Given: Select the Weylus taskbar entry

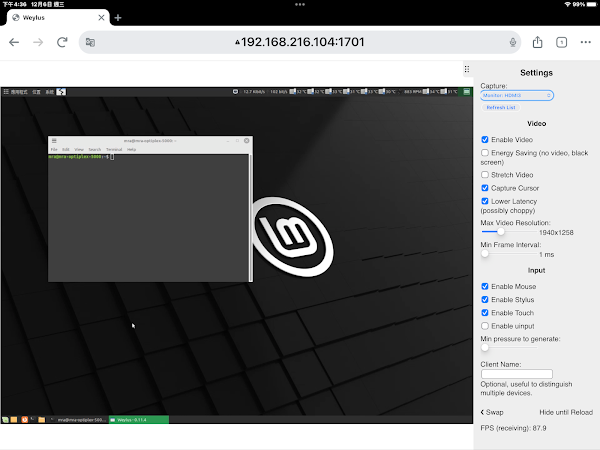Looking at the screenshot, I should (x=139, y=420).
